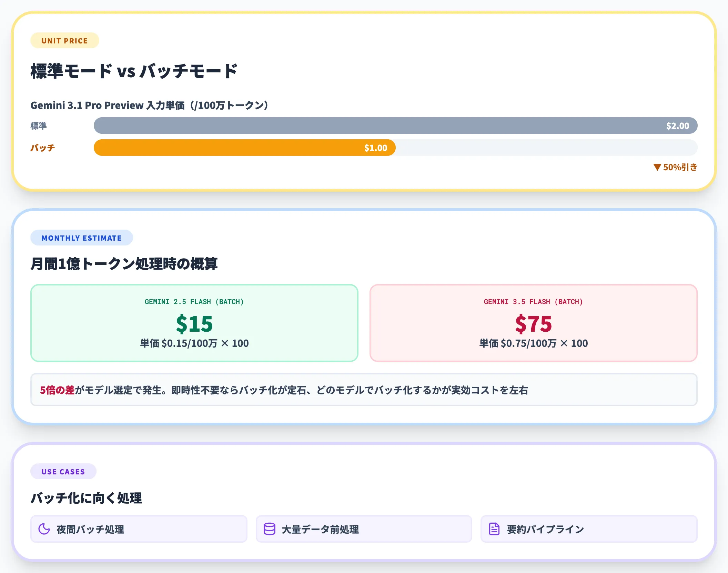The width and height of the screenshot is (728, 573).
Task: Open the Gemini 3.5 Flash (Batch) $75 card
Action: click(534, 323)
